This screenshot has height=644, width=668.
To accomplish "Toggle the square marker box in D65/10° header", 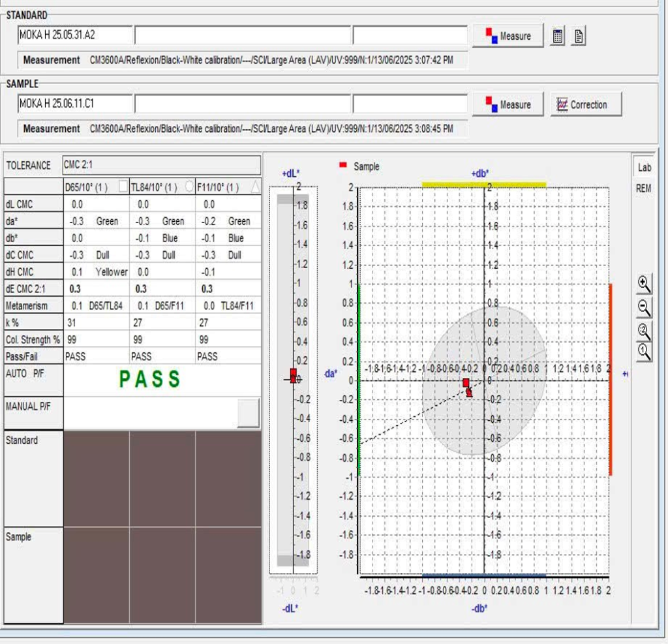I will tap(123, 187).
